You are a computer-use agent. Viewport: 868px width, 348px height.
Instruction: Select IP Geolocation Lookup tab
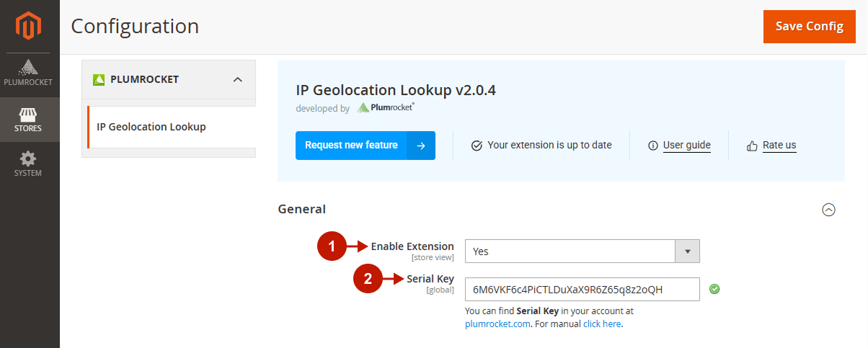[170, 127]
